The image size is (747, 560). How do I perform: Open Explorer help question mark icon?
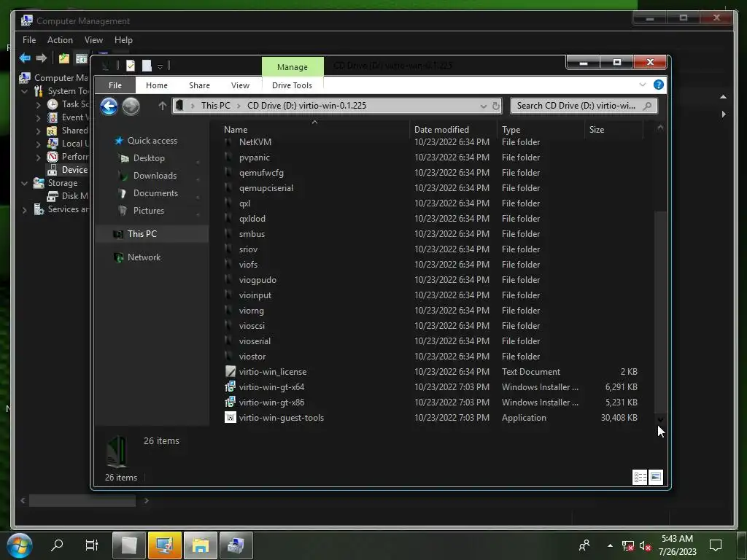click(659, 85)
